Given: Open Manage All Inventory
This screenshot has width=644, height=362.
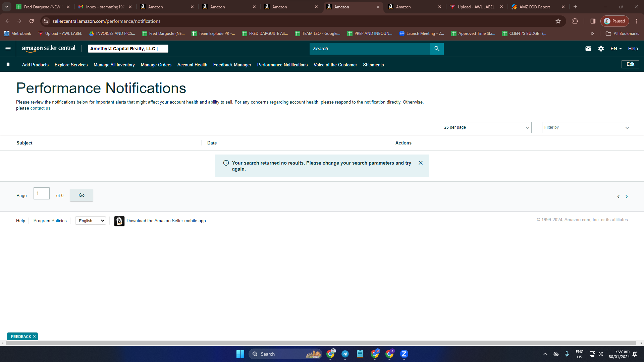Looking at the screenshot, I should 114,65.
